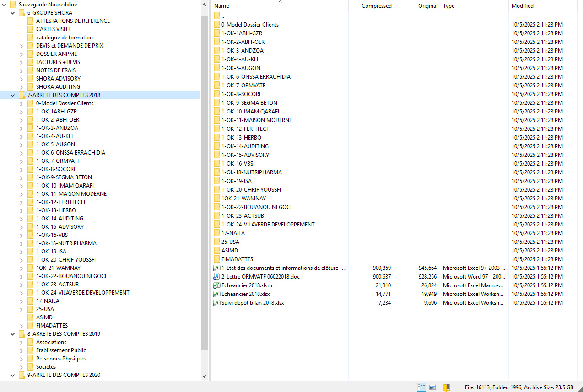Collapse the 9-ARRETE DES COMPTES 2020 node
Viewport: 583px width, 392px height.
[13, 375]
